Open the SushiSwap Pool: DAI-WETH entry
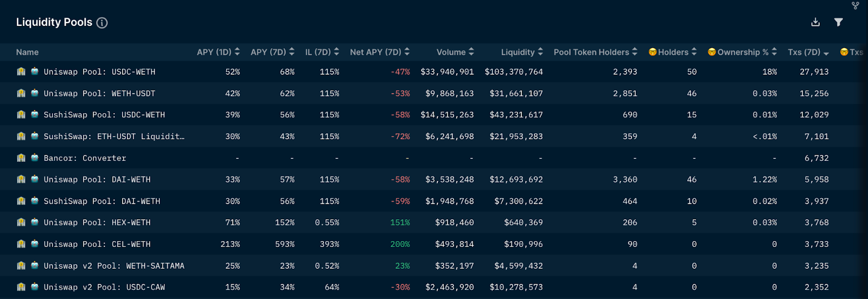 102,201
